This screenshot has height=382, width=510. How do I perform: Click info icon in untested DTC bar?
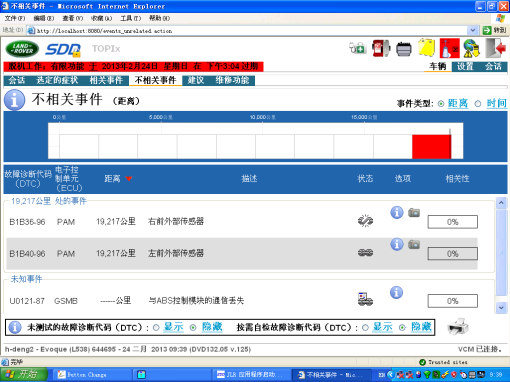15,327
